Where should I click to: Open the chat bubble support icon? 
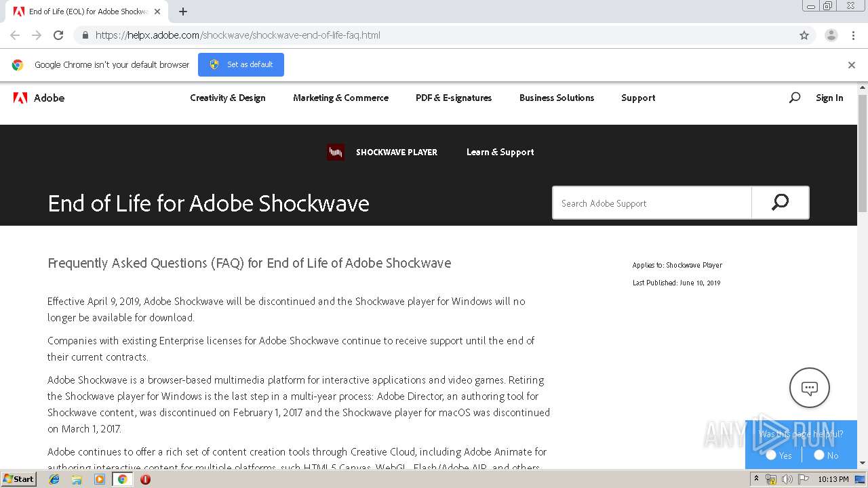pos(810,388)
